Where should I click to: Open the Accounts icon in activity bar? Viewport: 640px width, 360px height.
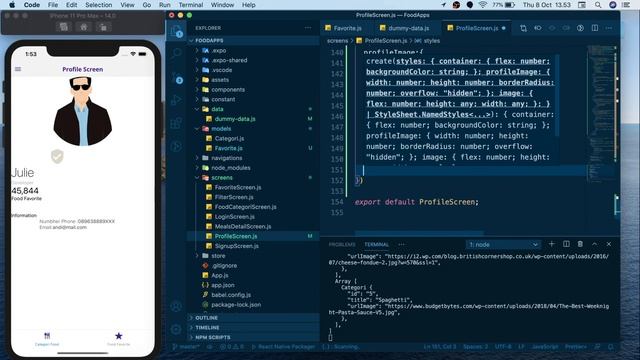176,307
